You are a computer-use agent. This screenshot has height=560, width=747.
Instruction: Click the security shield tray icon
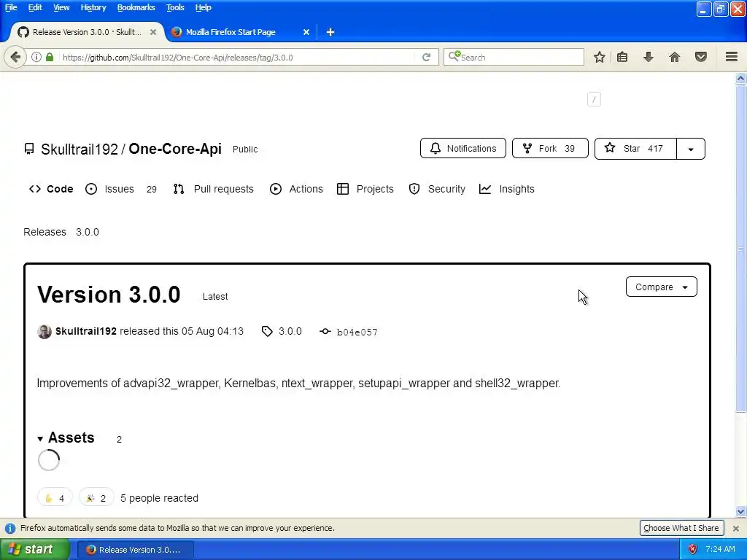point(692,550)
